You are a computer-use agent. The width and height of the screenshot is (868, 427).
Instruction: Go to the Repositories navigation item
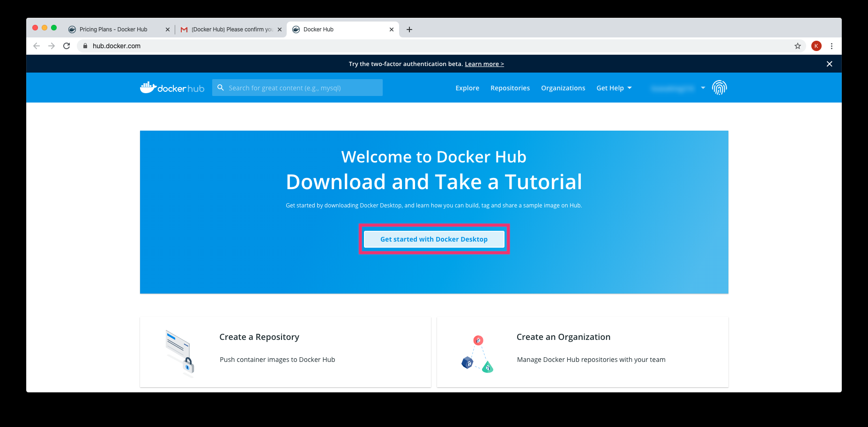510,88
